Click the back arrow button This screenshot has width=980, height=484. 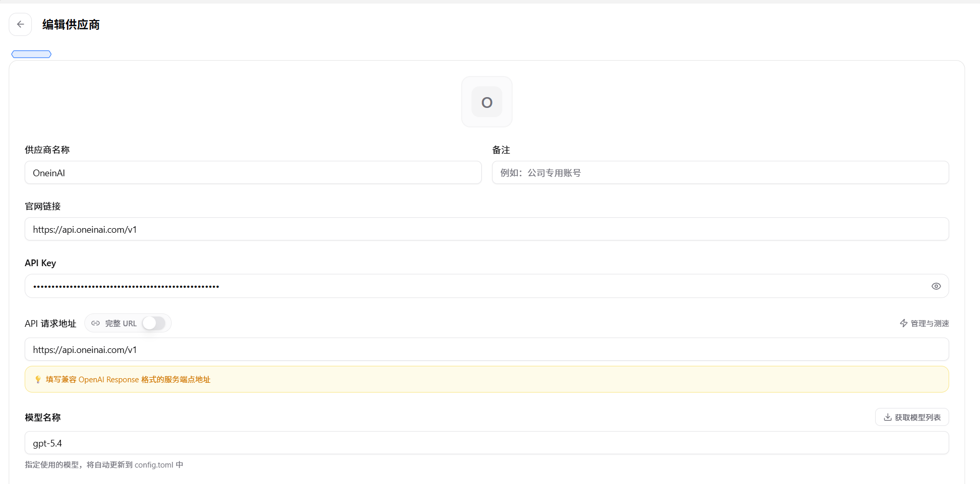click(21, 24)
